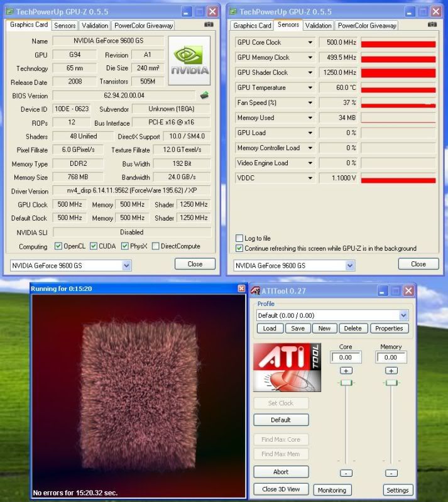448x502 pixels.
Task: Click the spinning fur cube 3D view
Action: click(x=139, y=396)
